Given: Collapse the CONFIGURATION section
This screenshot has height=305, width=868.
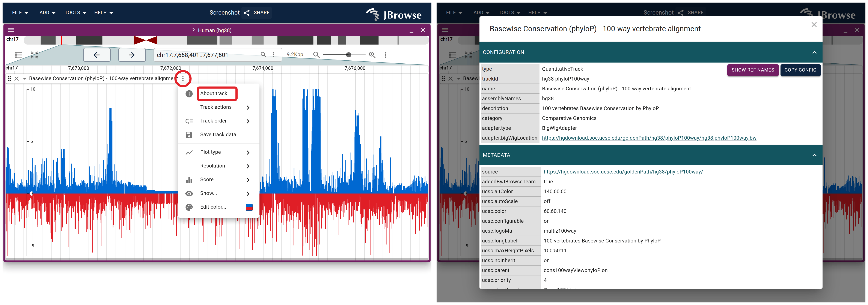Looking at the screenshot, I should [814, 52].
